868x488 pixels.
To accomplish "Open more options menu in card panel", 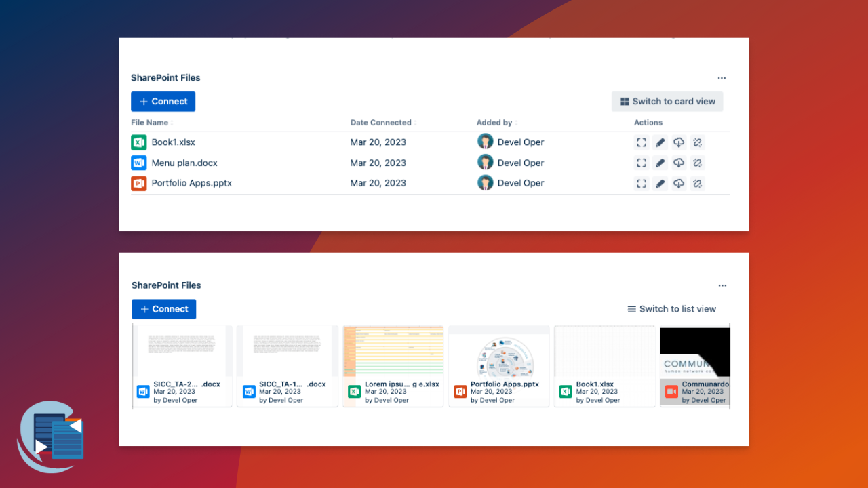I will click(x=722, y=285).
